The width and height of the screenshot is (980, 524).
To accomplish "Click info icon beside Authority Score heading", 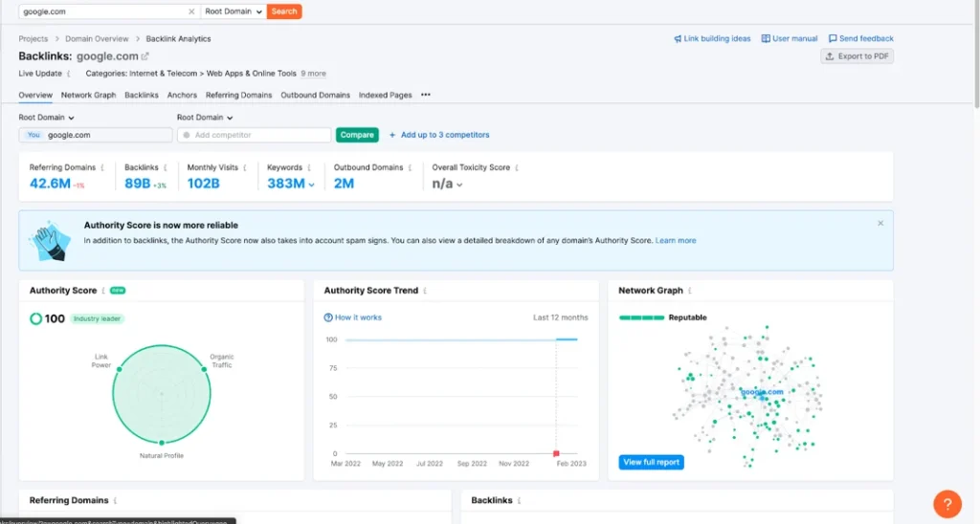I will [103, 291].
